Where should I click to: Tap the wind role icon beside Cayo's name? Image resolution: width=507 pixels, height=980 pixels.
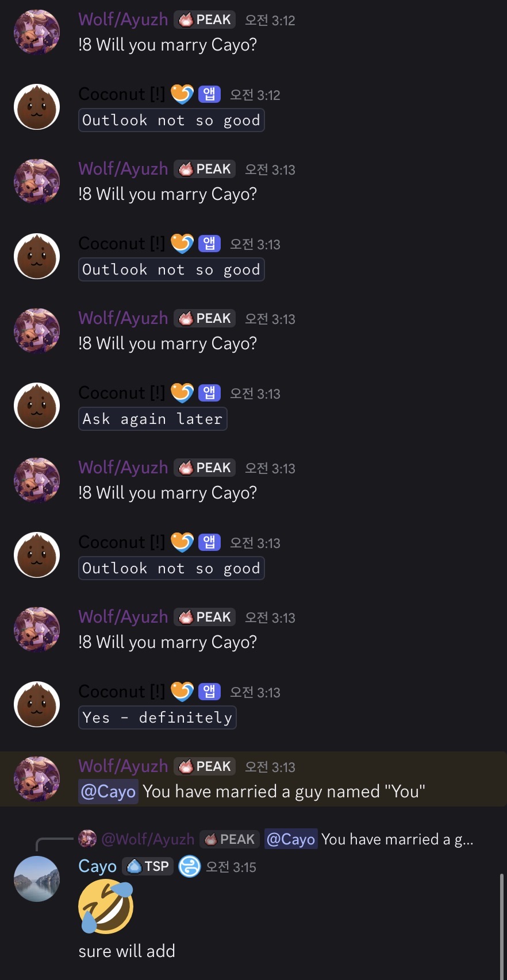coord(190,866)
